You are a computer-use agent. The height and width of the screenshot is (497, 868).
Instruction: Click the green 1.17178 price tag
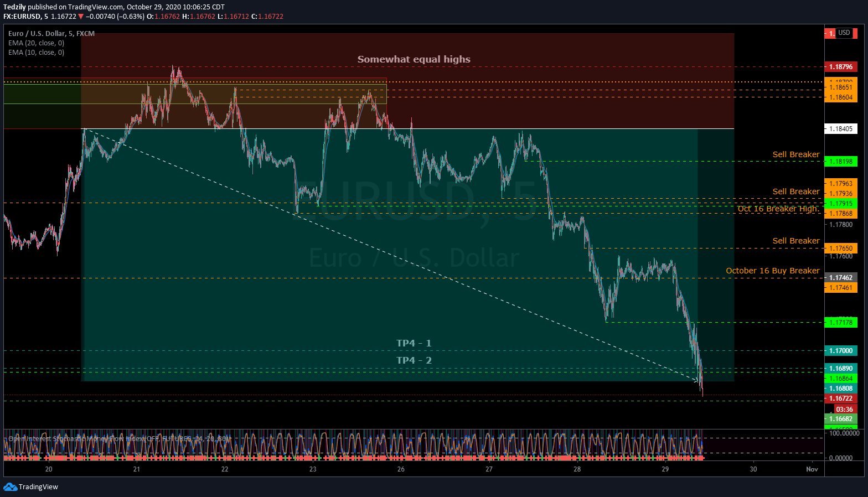[840, 322]
